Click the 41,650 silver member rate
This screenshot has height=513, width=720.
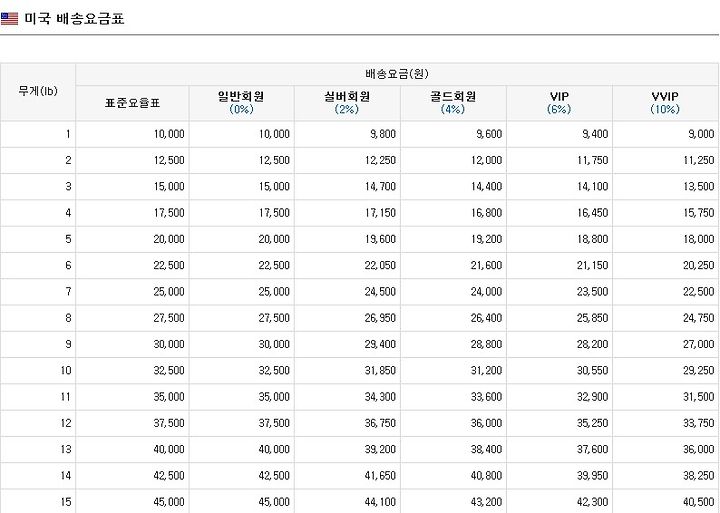(380, 476)
